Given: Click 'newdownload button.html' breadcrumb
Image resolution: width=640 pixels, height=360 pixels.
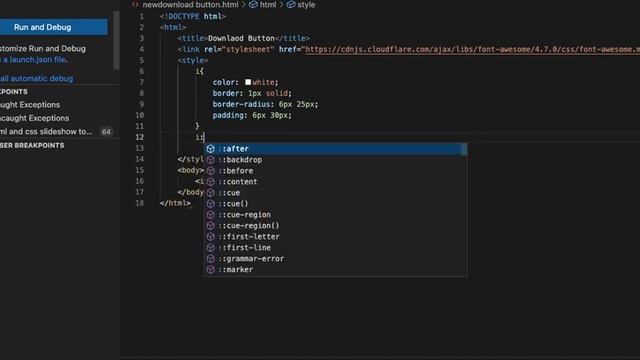Looking at the screenshot, I should click(x=190, y=5).
